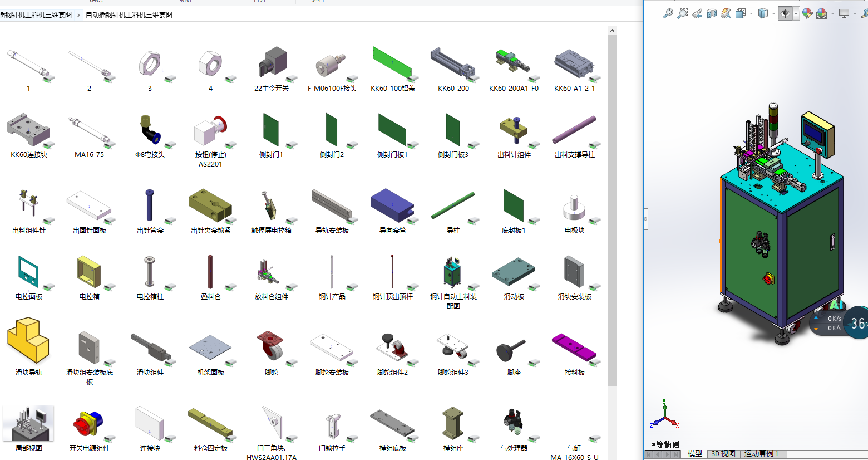The image size is (868, 460).
Task: Open the Hide/Show Items dropdown arrow
Action: pyautogui.click(x=796, y=13)
